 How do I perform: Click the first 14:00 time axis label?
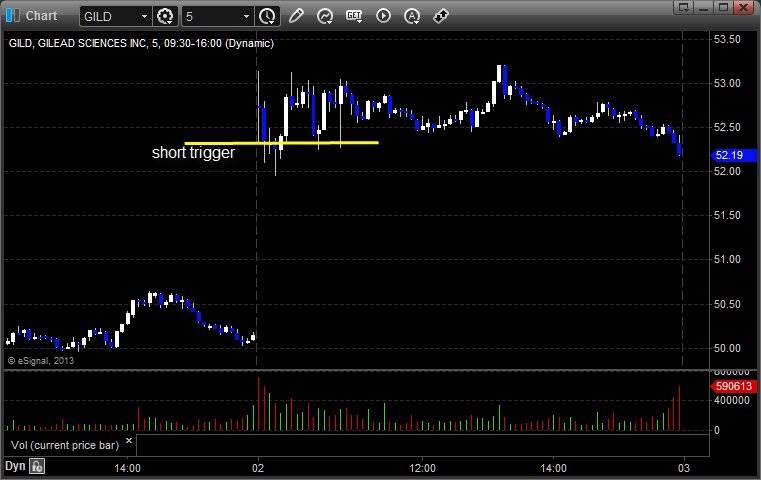128,468
